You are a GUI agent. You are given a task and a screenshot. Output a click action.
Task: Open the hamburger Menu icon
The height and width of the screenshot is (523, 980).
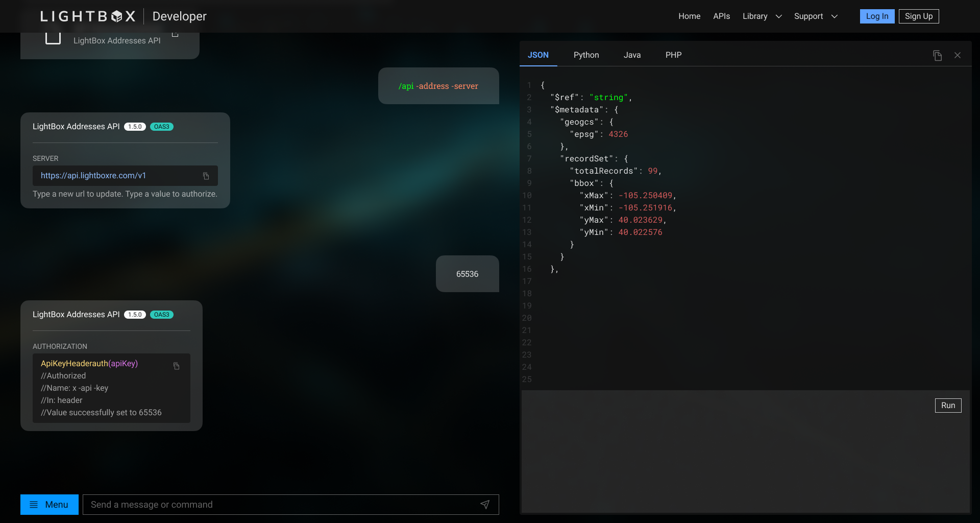tap(34, 505)
